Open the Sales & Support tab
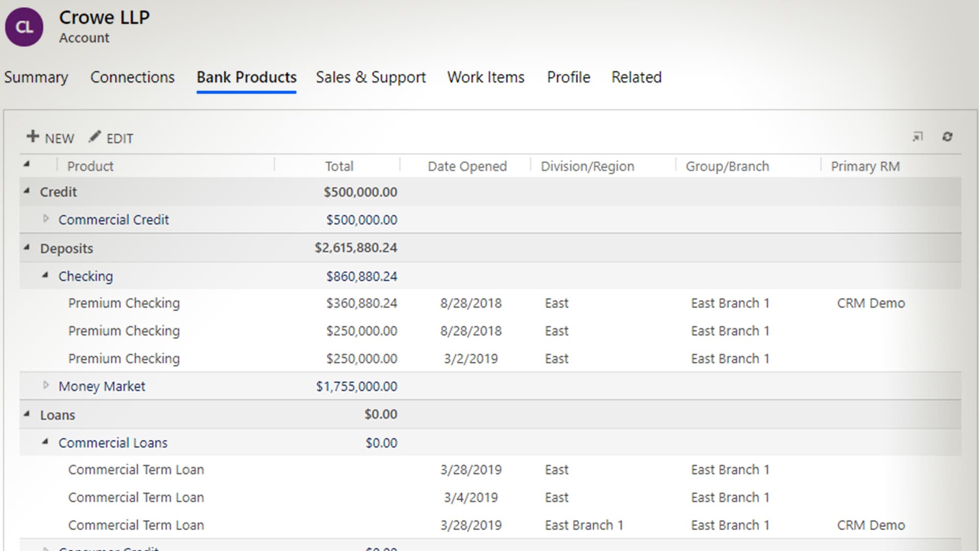 click(371, 77)
